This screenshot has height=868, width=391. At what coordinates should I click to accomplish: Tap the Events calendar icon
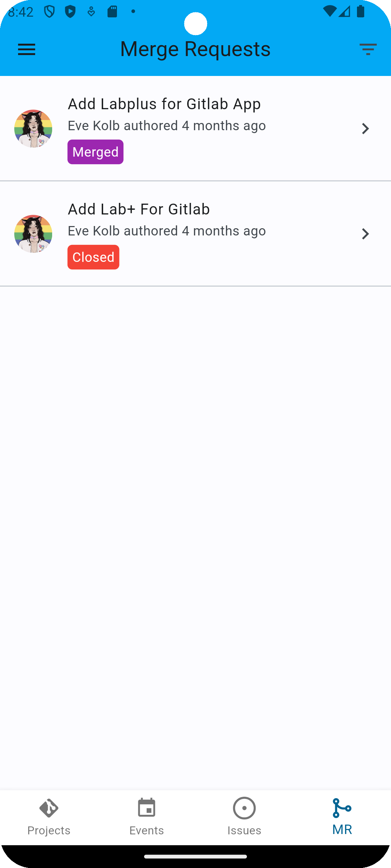point(147,808)
